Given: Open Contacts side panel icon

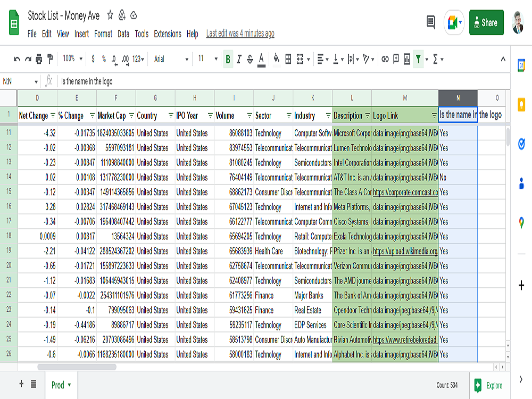Looking at the screenshot, I should point(521,183).
